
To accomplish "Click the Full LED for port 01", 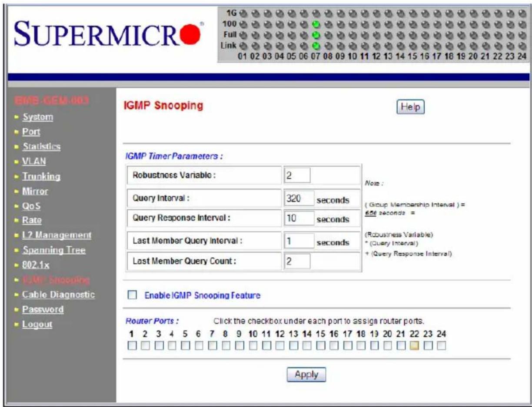I will [x=243, y=35].
